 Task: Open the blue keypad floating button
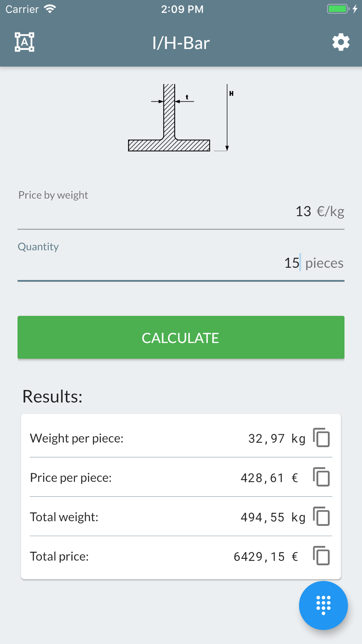coord(323,605)
